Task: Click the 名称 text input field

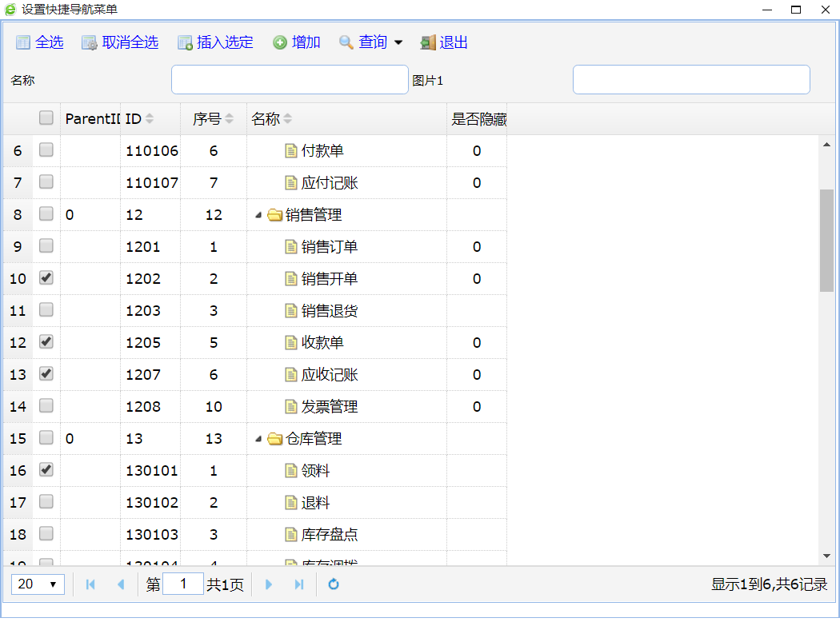Action: 290,80
